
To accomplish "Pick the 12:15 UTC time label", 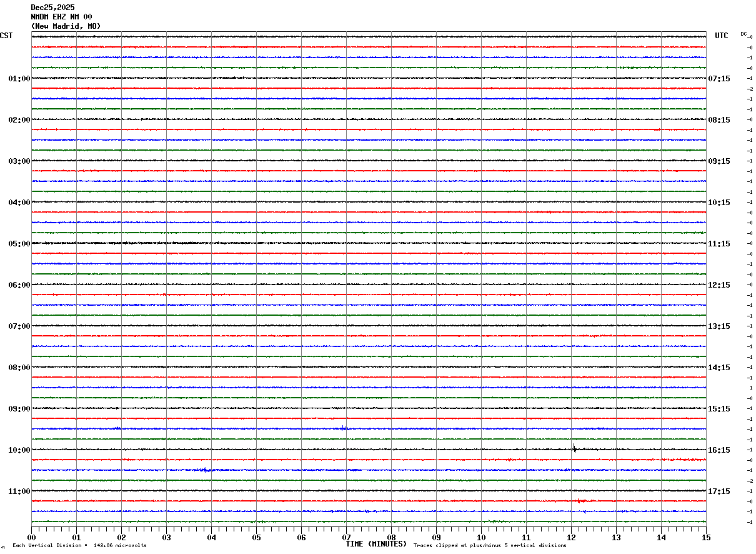I will click(x=719, y=285).
